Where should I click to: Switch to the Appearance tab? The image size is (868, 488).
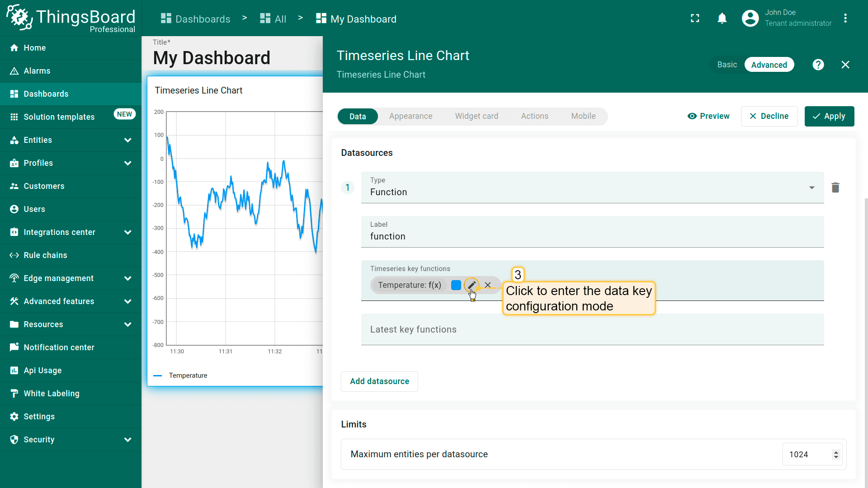[x=410, y=116]
